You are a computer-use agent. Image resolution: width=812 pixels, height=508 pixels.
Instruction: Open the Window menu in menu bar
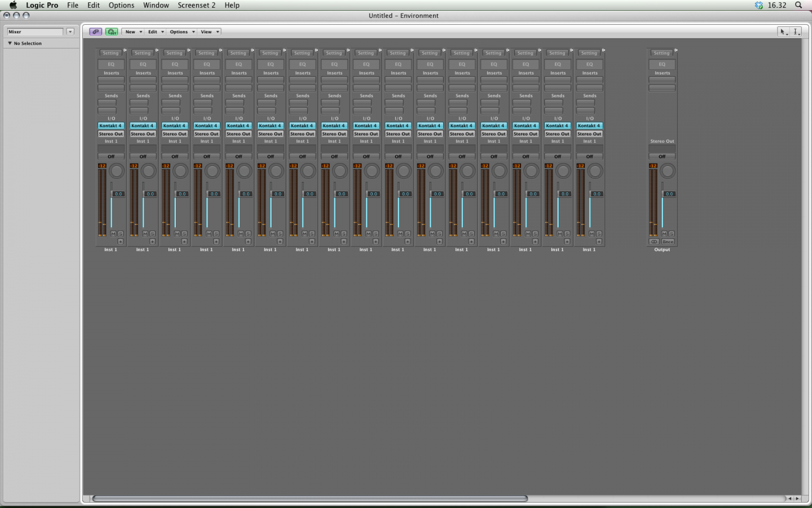click(156, 5)
